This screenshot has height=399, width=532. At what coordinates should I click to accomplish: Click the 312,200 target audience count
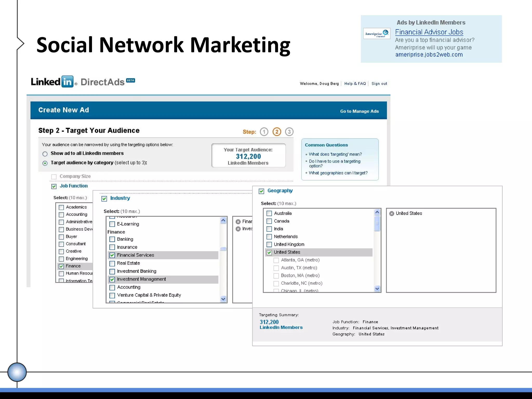click(248, 156)
